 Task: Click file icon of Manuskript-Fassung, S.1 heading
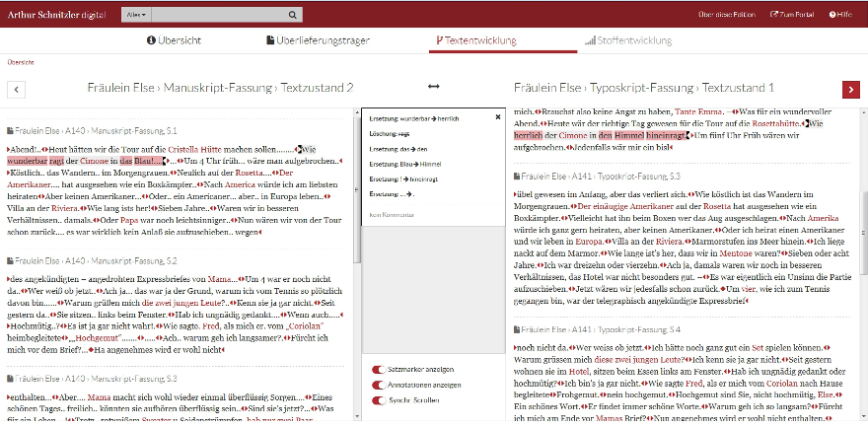(x=10, y=131)
